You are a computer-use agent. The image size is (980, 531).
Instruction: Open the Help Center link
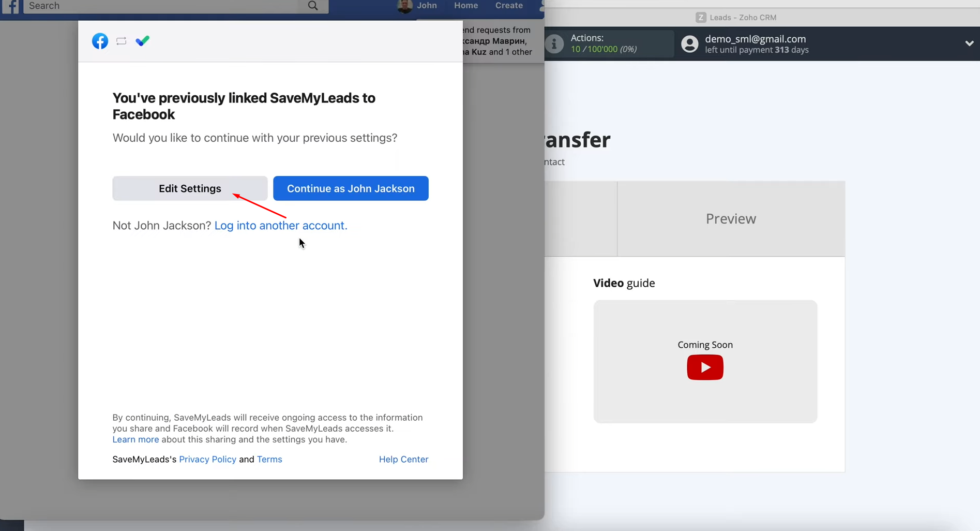click(x=403, y=459)
